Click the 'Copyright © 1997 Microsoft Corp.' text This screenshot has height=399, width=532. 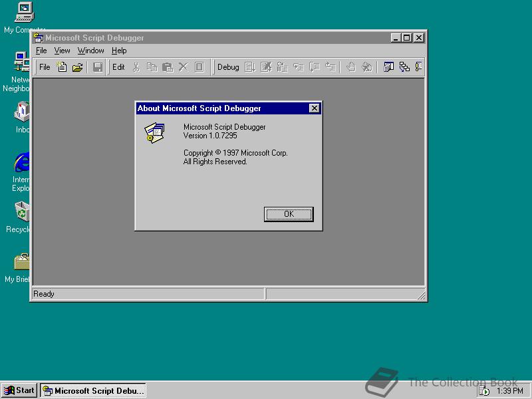[235, 153]
